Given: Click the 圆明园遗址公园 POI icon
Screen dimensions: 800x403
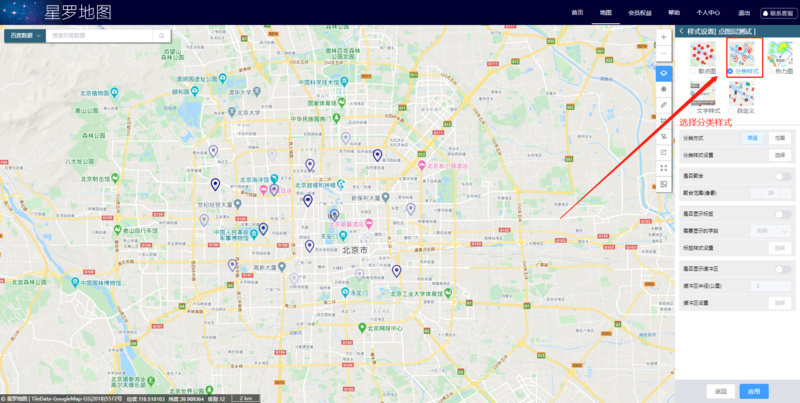Looking at the screenshot, I should pyautogui.click(x=222, y=79).
